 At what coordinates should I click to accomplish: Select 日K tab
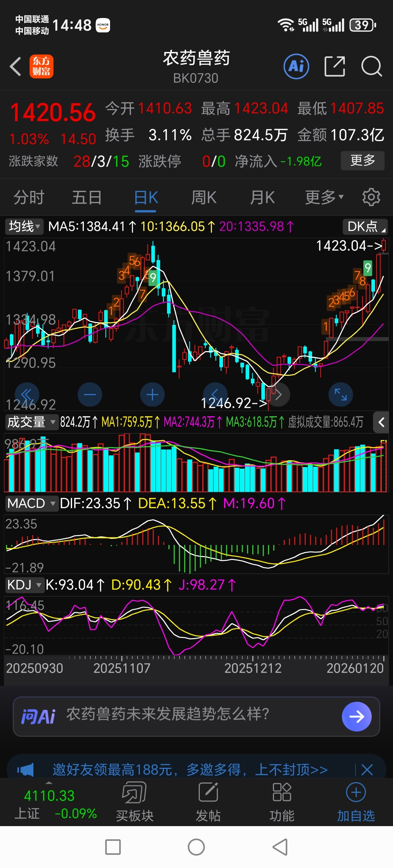tap(146, 197)
